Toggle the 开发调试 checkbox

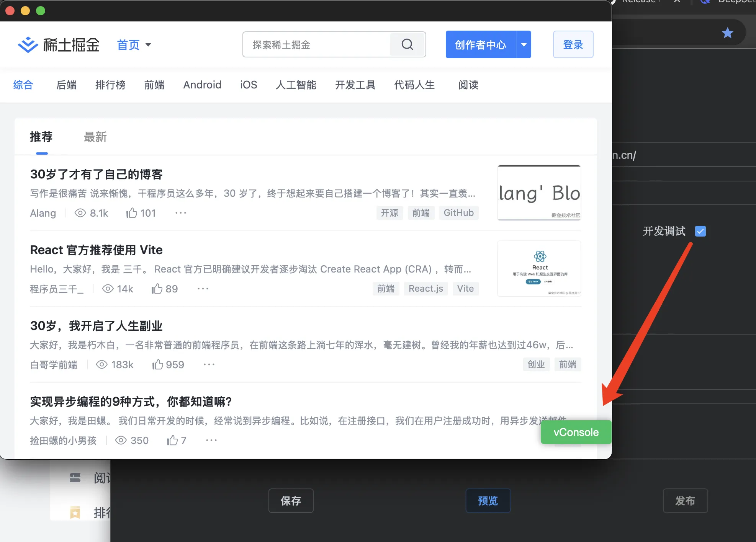[x=700, y=231]
